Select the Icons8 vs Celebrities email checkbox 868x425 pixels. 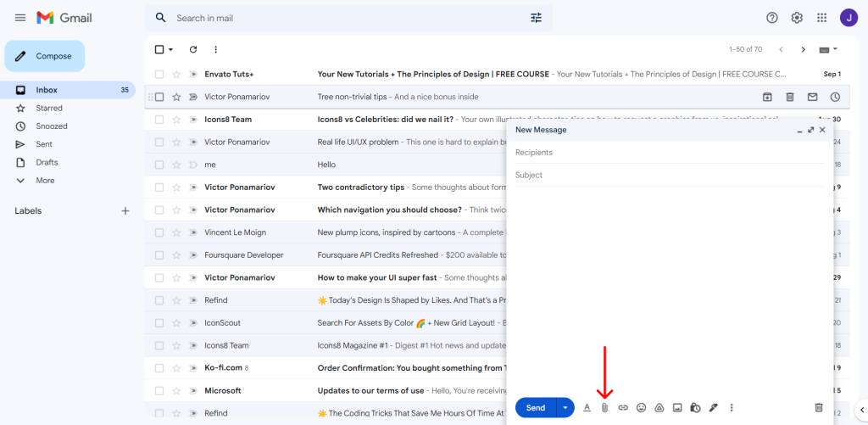[x=159, y=119]
